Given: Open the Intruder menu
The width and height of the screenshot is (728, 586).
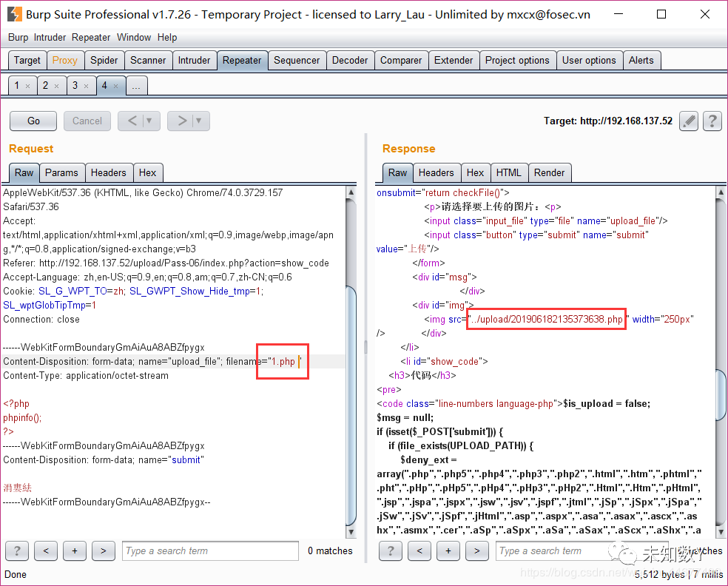Looking at the screenshot, I should 50,38.
